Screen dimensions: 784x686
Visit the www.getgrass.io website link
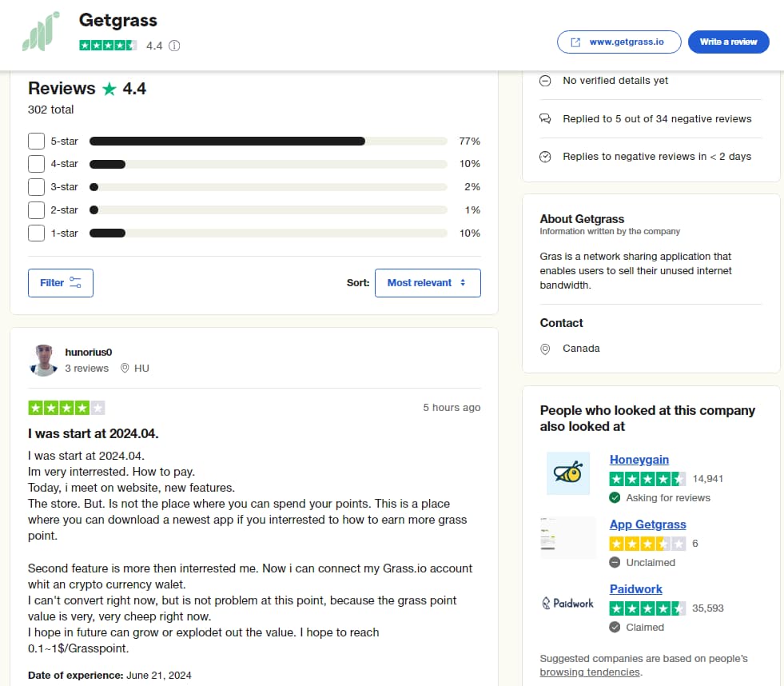(619, 42)
